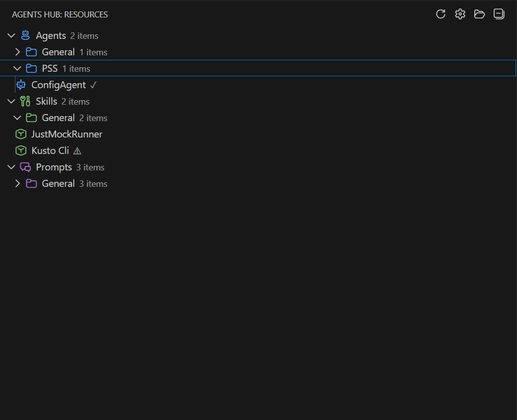Click the Prompts chat bubble icon
The width and height of the screenshot is (517, 420).
pos(25,167)
